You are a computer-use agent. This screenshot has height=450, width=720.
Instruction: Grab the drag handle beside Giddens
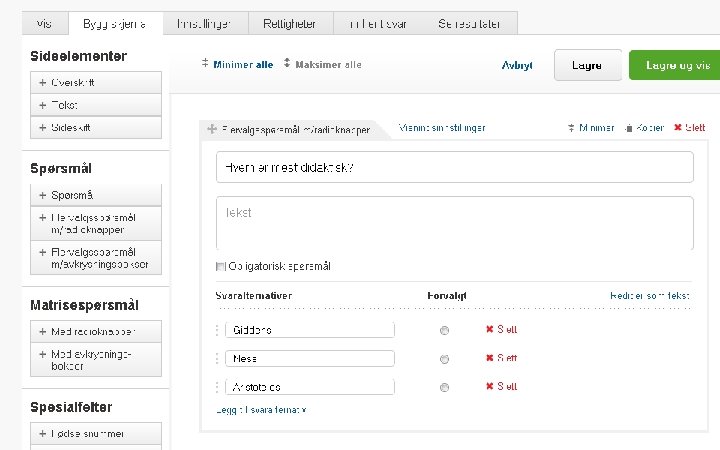pyautogui.click(x=217, y=330)
